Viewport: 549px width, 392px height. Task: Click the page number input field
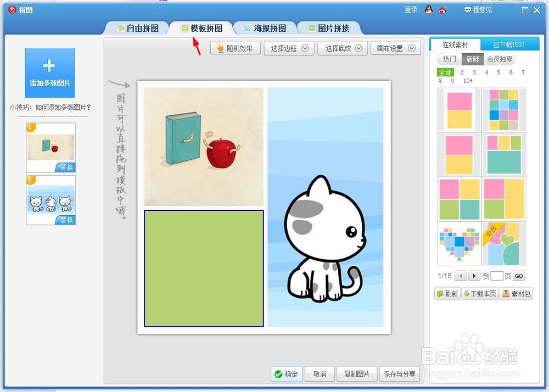pos(497,276)
